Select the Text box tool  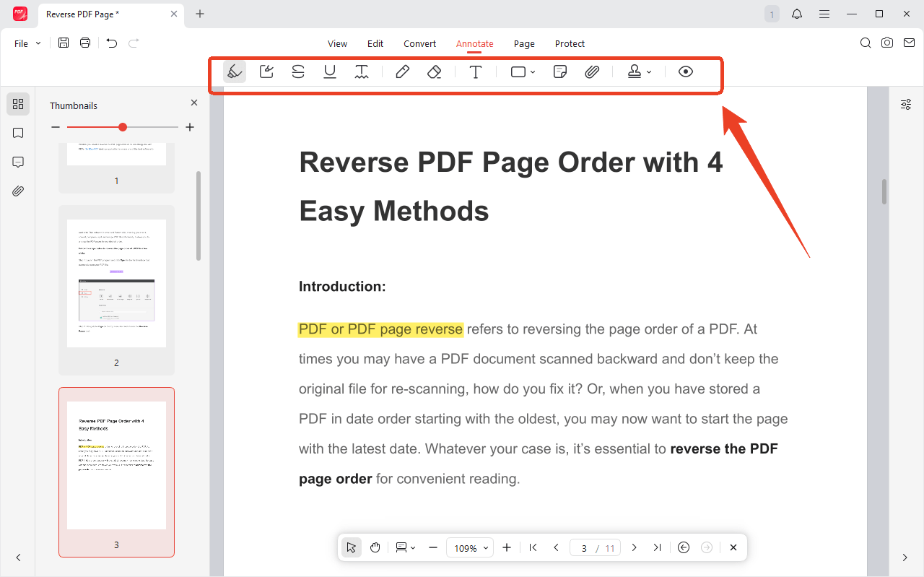[476, 71]
